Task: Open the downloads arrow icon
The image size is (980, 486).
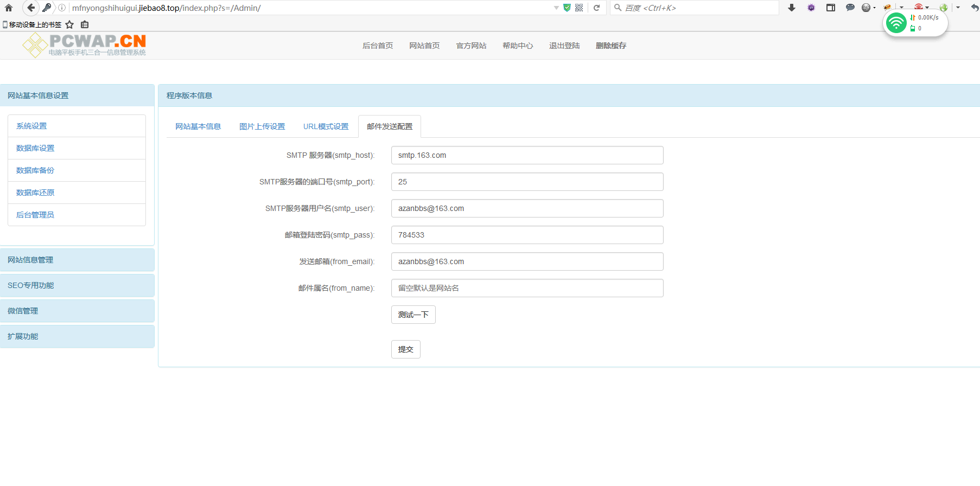Action: pyautogui.click(x=792, y=8)
